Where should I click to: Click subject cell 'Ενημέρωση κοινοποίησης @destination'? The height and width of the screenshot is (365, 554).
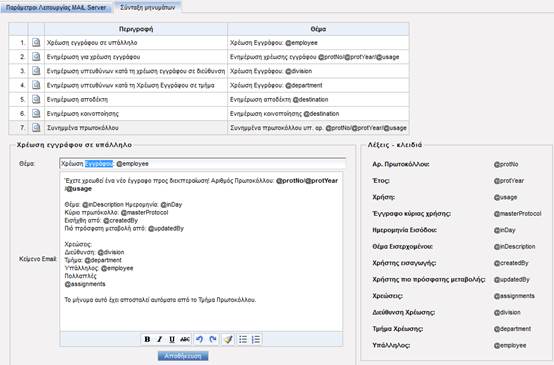(x=318, y=113)
